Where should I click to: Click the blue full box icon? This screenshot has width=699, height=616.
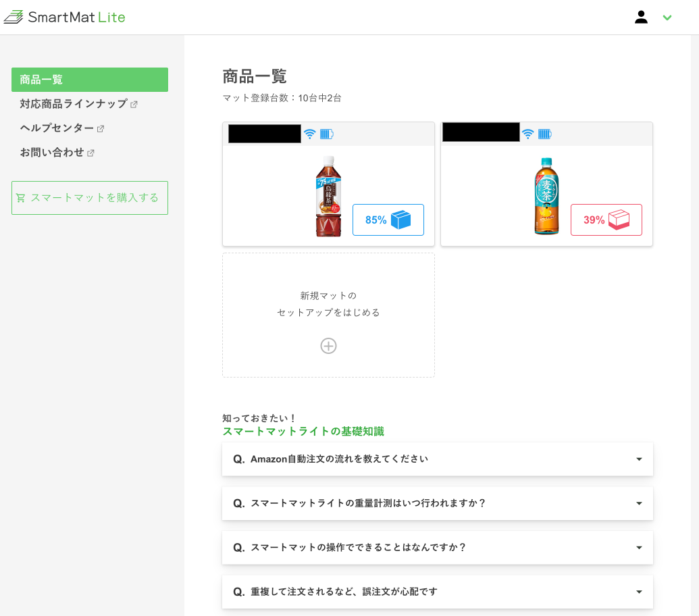coord(400,220)
